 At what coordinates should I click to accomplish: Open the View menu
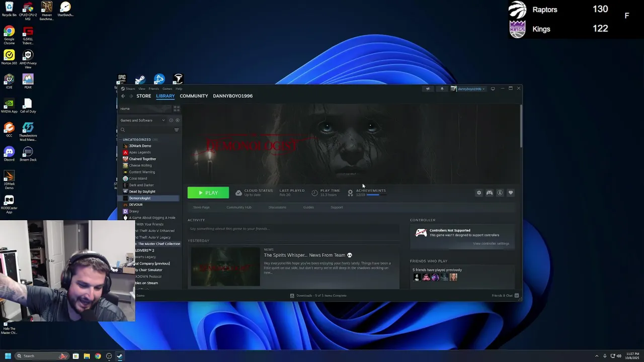pos(142,88)
